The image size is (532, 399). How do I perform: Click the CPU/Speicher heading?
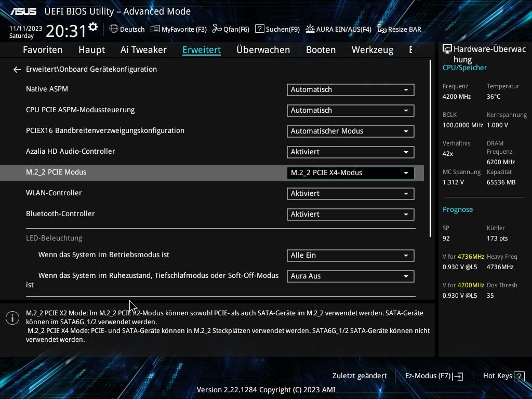point(464,68)
